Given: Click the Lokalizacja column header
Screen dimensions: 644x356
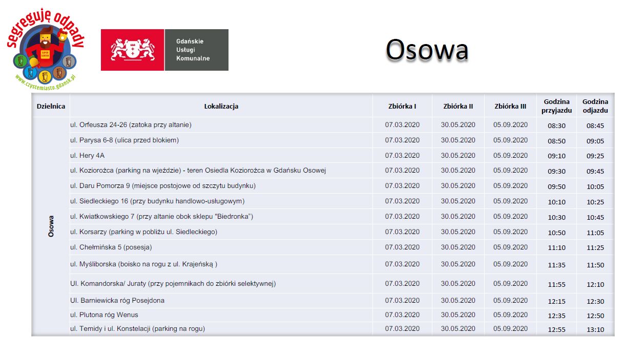Looking at the screenshot, I should pyautogui.click(x=221, y=107).
